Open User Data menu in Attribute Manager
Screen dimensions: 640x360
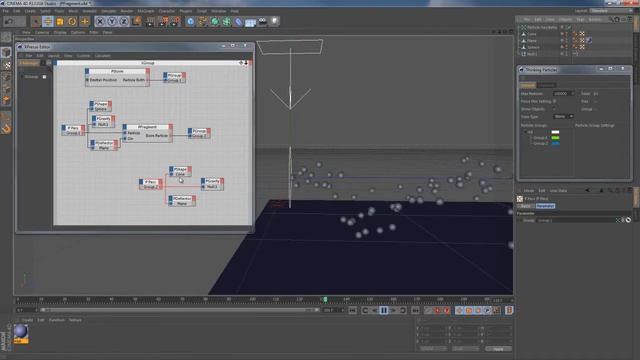tap(558, 191)
